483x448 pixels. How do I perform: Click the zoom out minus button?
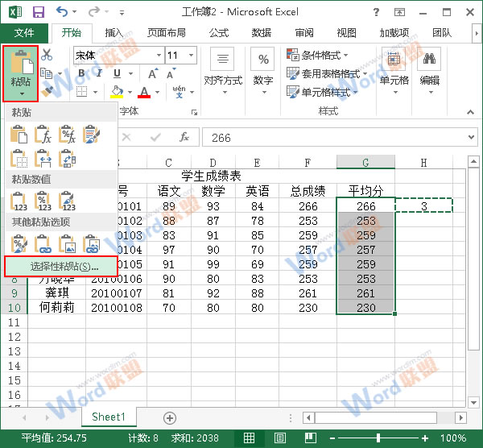(x=332, y=438)
